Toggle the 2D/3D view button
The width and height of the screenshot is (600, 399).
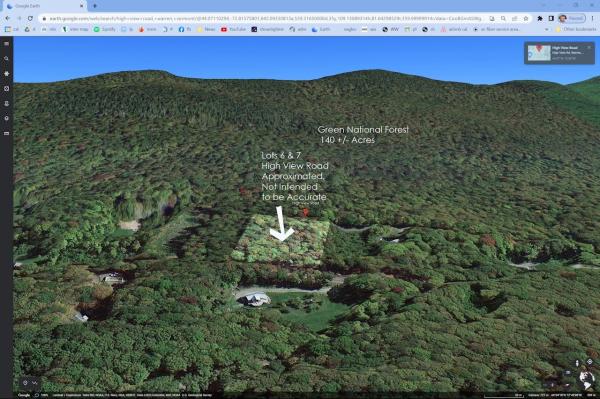(568, 373)
